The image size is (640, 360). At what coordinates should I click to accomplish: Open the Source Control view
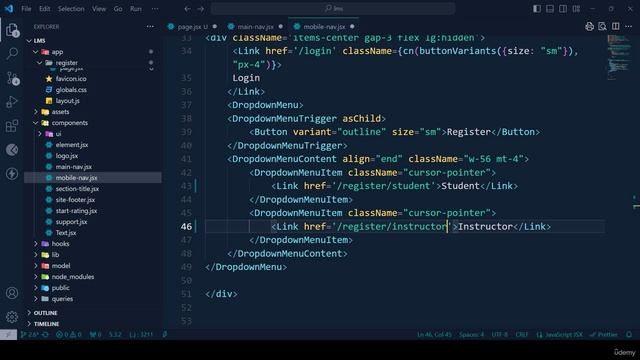pyautogui.click(x=12, y=78)
